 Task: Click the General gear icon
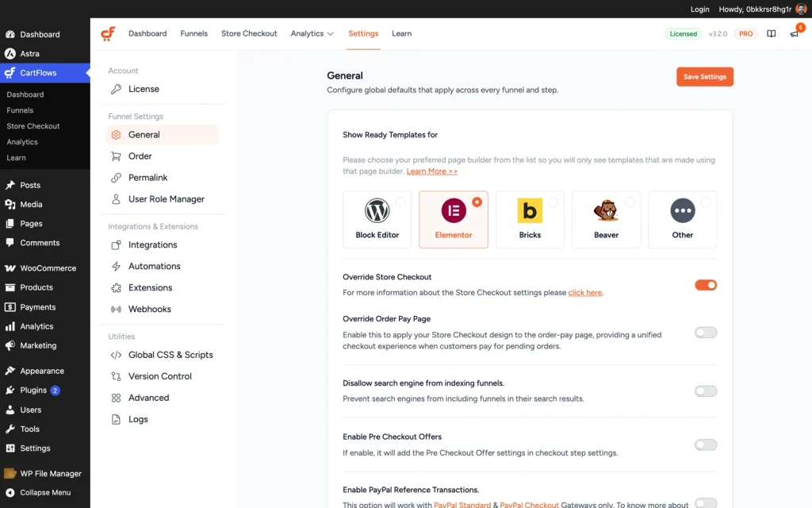(x=116, y=135)
